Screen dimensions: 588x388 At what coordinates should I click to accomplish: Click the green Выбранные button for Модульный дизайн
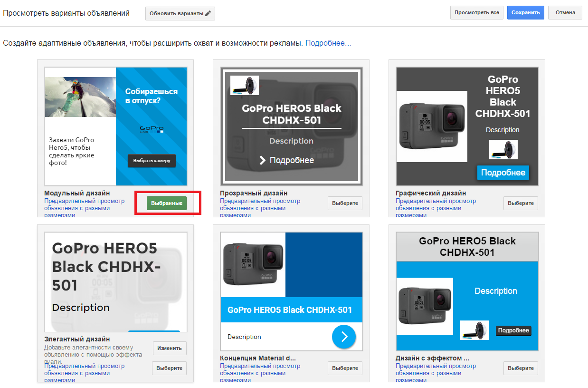[167, 203]
